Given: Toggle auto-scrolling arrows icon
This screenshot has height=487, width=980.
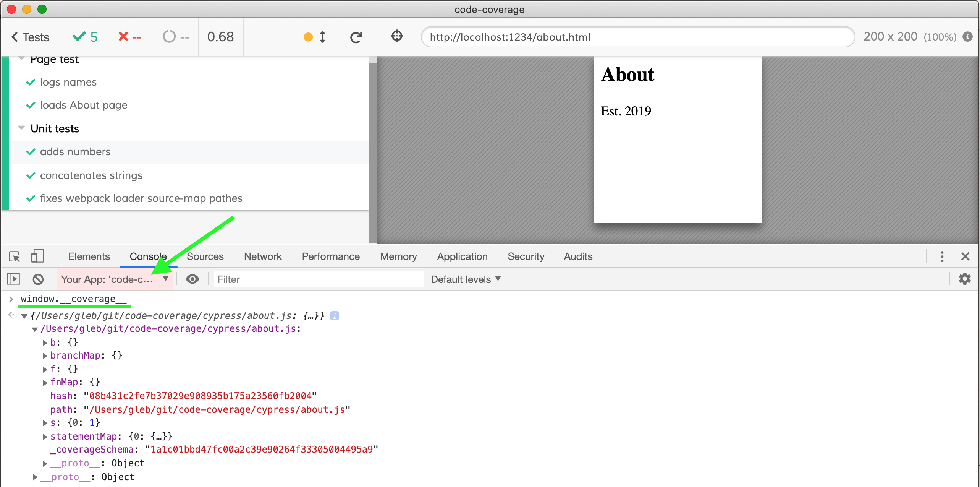Looking at the screenshot, I should tap(322, 37).
